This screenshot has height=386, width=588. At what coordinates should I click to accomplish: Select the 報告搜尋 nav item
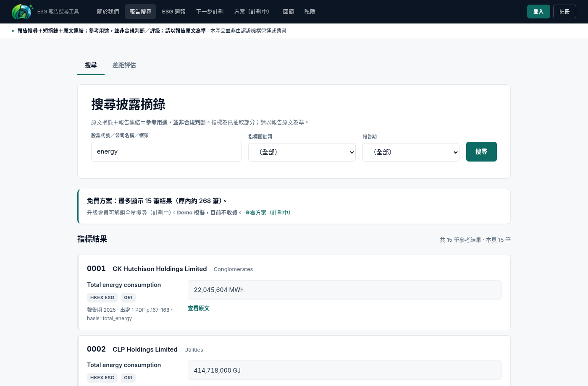[140, 12]
